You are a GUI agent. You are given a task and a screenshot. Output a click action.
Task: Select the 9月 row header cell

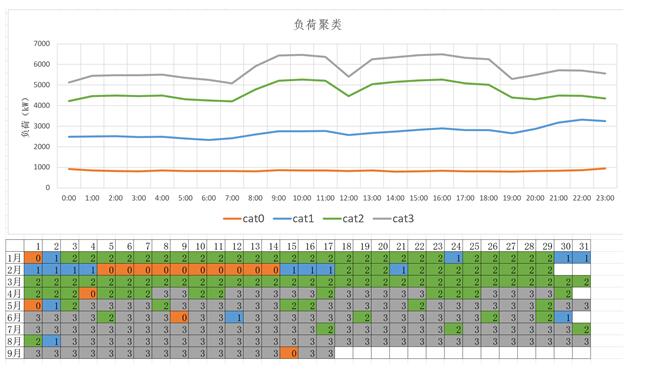pos(15,353)
